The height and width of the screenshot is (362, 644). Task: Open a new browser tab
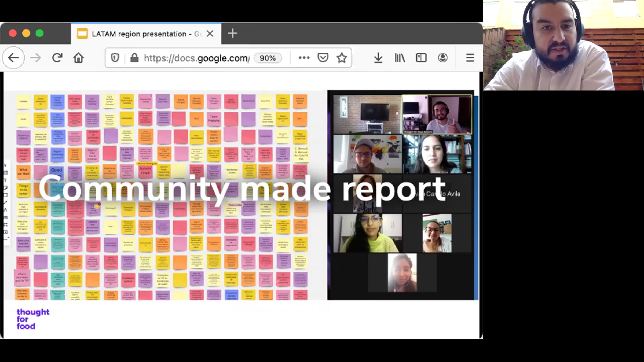click(232, 34)
